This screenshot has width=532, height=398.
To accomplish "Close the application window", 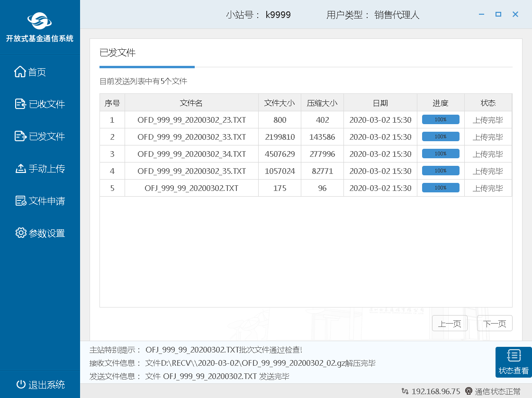I will click(515, 14).
